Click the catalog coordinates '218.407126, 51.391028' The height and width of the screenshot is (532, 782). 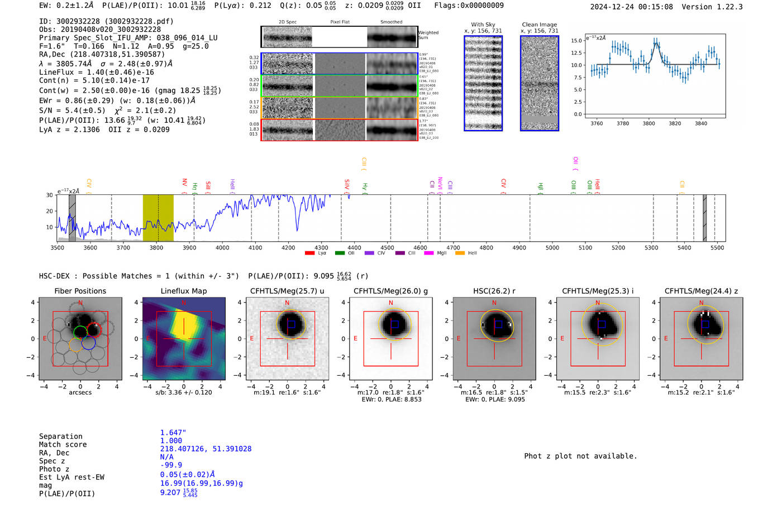click(x=206, y=449)
